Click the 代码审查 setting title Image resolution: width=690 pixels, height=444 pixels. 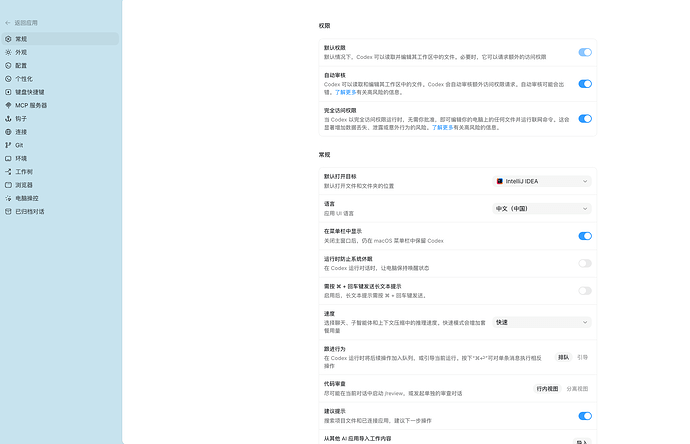[335, 384]
